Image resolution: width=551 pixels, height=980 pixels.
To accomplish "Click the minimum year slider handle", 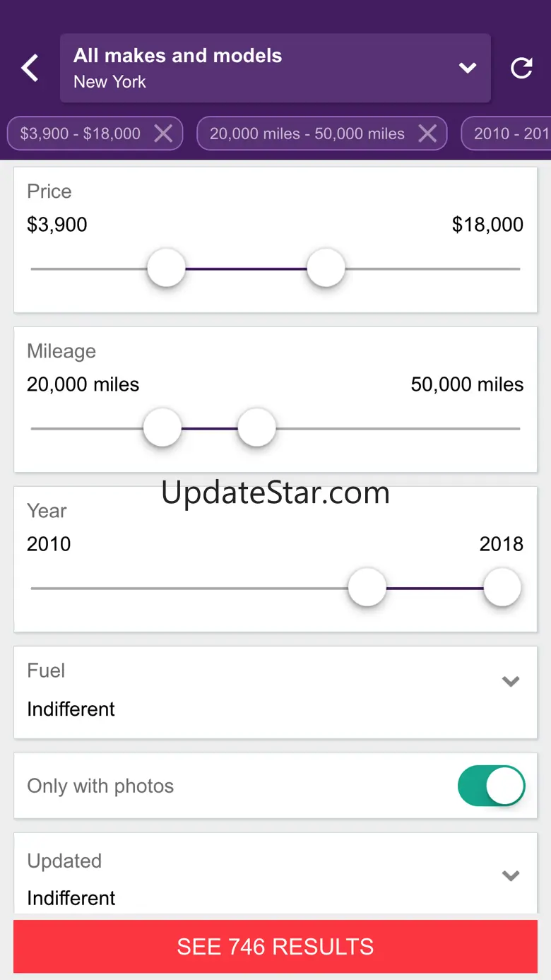I will 367,588.
